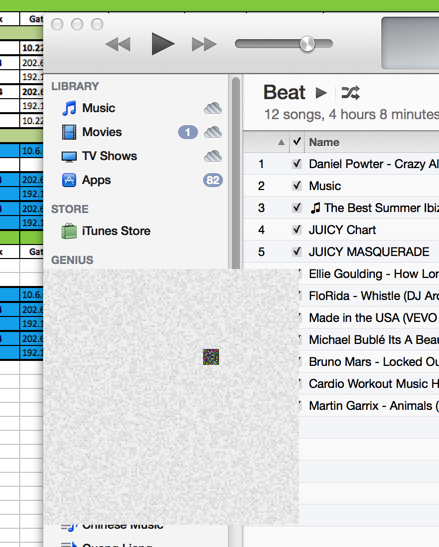Play the Beat playlist using play arrow
This screenshot has width=439, height=547.
321,93
